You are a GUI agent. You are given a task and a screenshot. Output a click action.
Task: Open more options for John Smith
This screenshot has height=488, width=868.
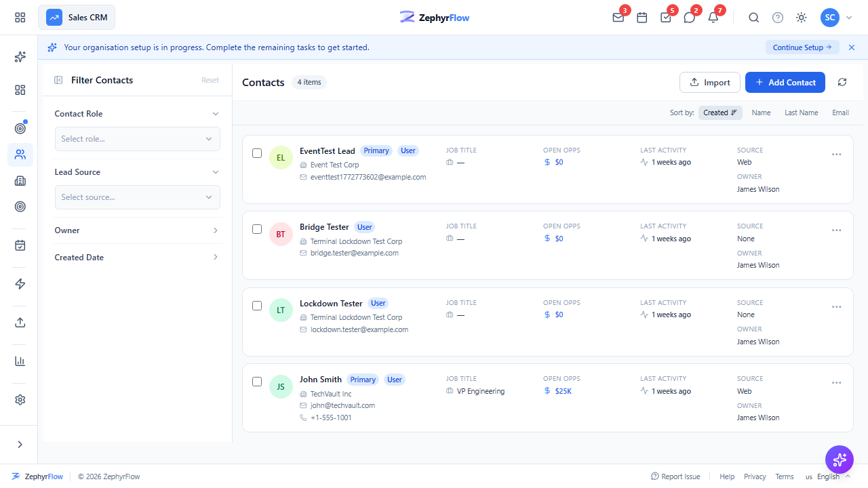pos(836,382)
